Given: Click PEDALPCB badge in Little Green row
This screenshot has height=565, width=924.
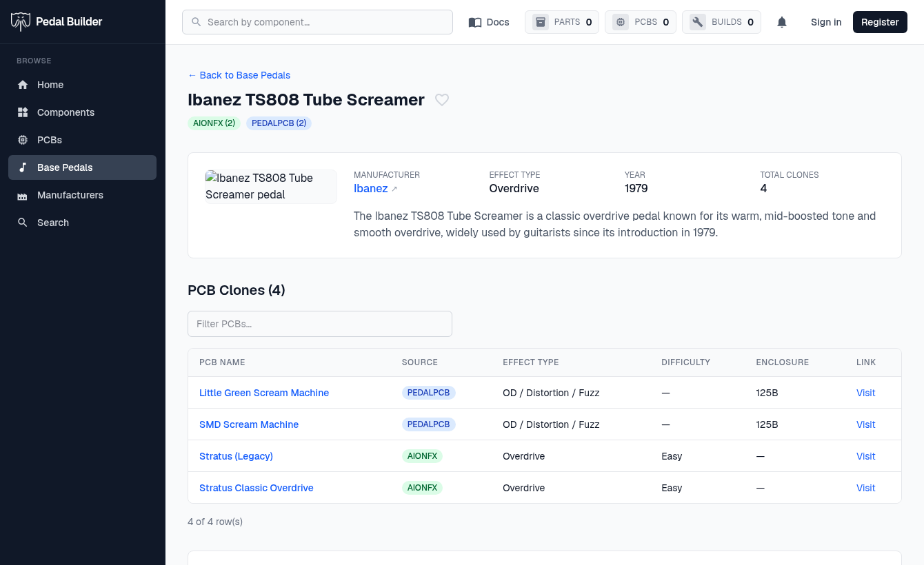Looking at the screenshot, I should point(429,393).
